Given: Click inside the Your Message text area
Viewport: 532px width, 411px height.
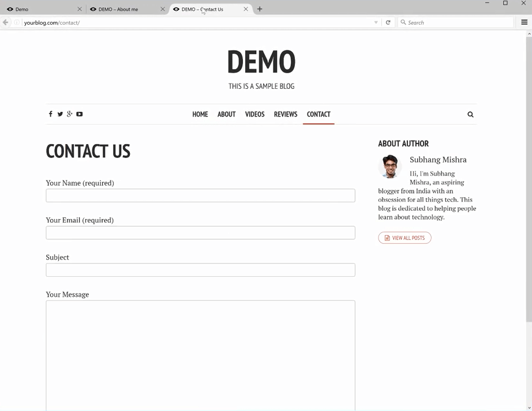Looking at the screenshot, I should point(201,356).
